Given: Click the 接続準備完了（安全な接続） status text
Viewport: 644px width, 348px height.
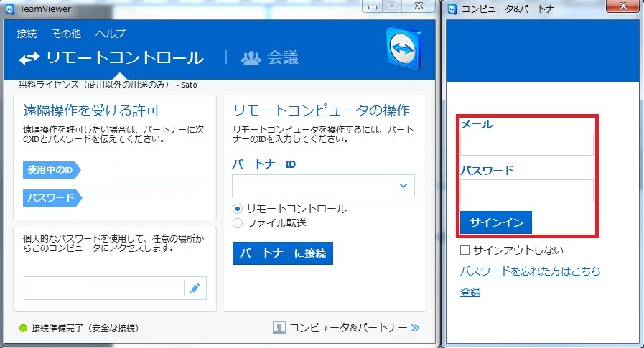Looking at the screenshot, I should 85,329.
